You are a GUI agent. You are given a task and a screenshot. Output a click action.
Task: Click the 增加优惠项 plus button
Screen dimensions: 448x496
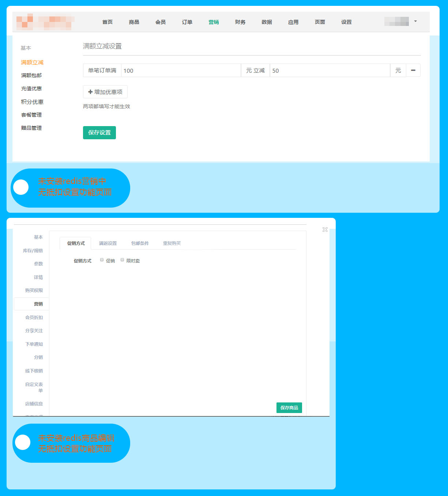105,92
